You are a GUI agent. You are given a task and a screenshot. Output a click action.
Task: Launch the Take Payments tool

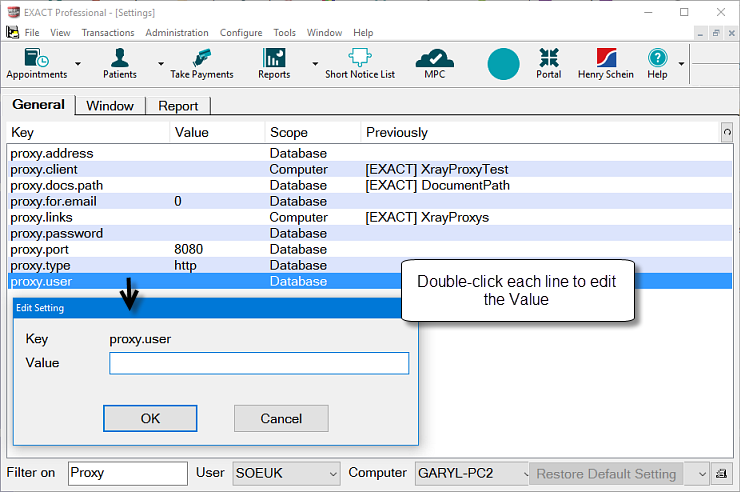(202, 64)
